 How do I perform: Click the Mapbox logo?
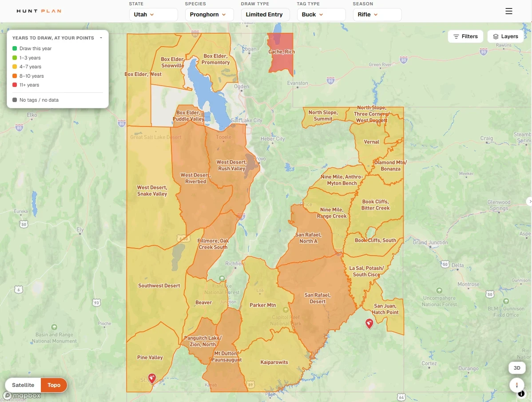tap(22, 395)
